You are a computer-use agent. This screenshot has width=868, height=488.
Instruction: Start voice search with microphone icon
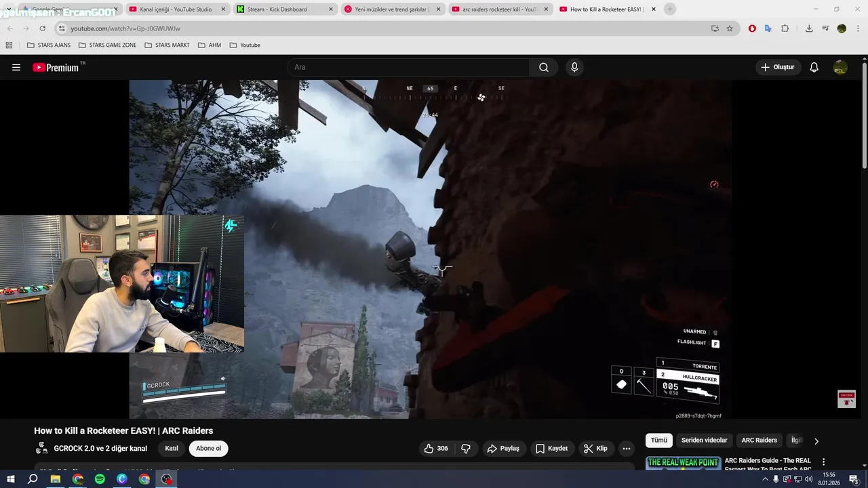[574, 67]
